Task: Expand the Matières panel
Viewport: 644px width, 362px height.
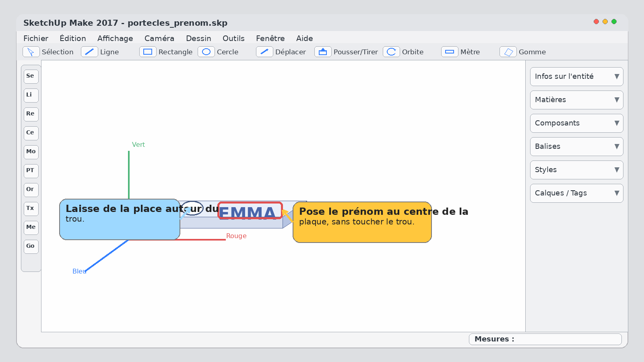Action: (576, 100)
